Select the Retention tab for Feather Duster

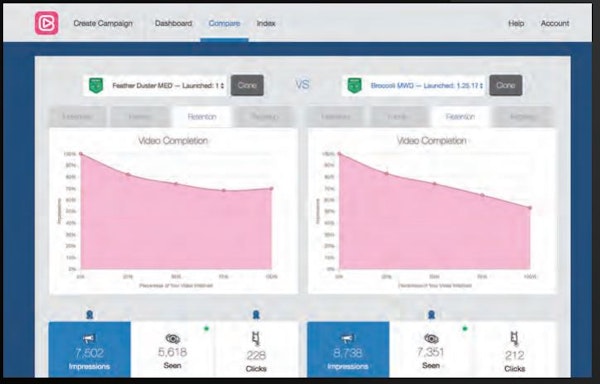[202, 117]
